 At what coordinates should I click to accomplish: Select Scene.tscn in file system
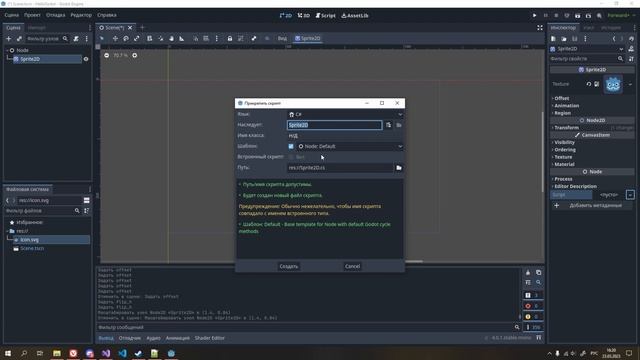32,249
